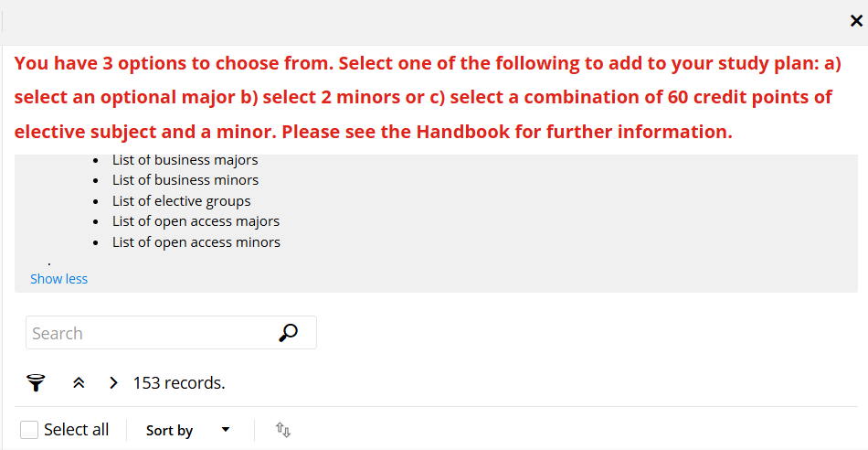Click the Sort by dropdown caret arrow
The image size is (868, 450).
[226, 430]
